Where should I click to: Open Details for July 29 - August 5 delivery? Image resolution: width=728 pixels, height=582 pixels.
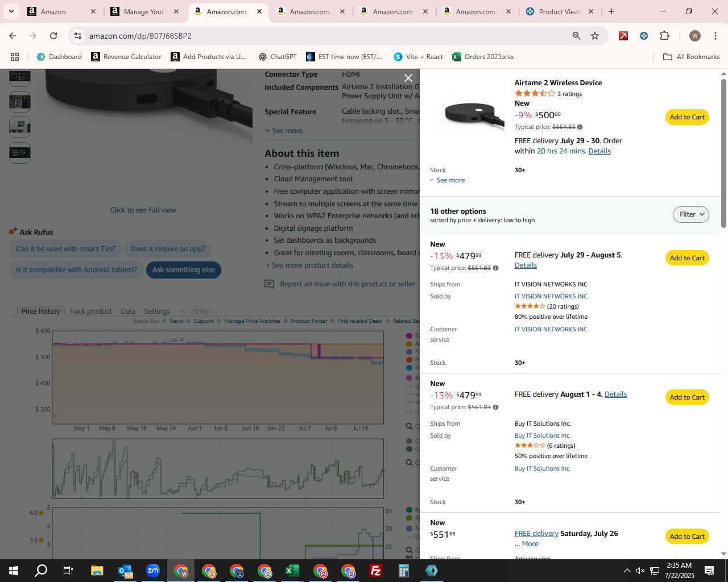526,265
